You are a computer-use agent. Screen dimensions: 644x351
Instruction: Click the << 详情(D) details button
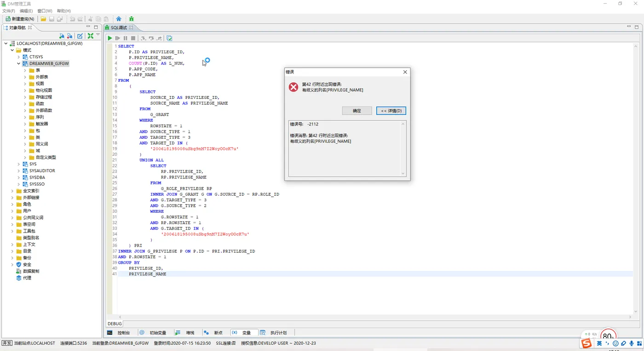[391, 111]
